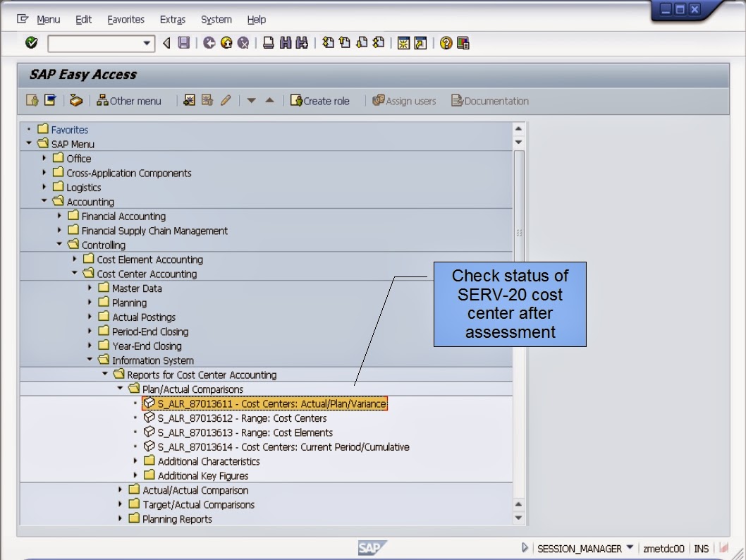Click the status bar expand triangle
Screen dimensions: 746x560
click(525, 547)
